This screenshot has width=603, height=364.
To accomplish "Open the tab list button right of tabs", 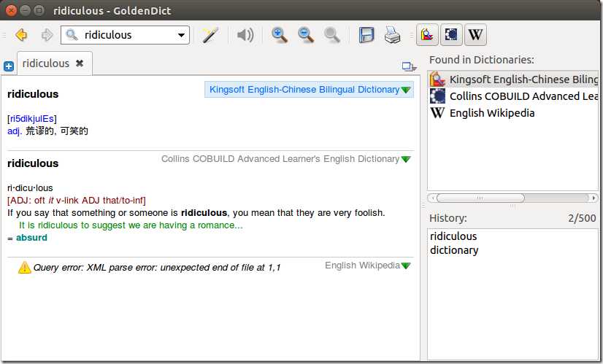I will 409,66.
